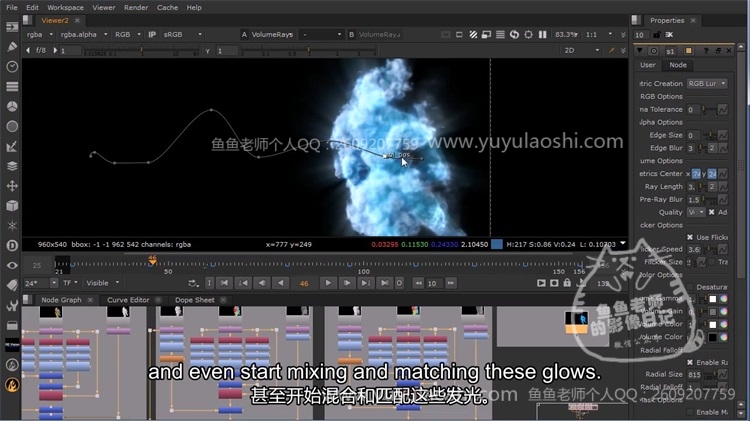The height and width of the screenshot is (421, 750).
Task: Open the Keyer nodes icon
Action: [x=12, y=146]
